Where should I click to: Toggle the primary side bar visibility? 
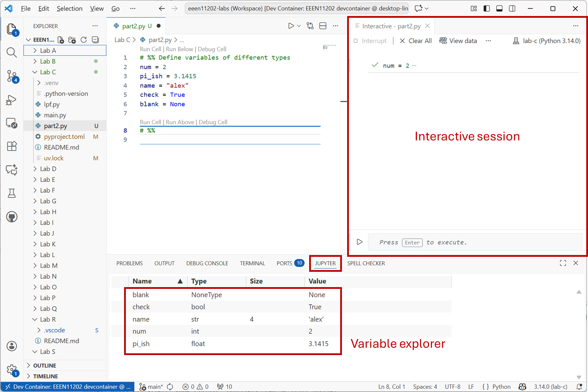coord(487,8)
